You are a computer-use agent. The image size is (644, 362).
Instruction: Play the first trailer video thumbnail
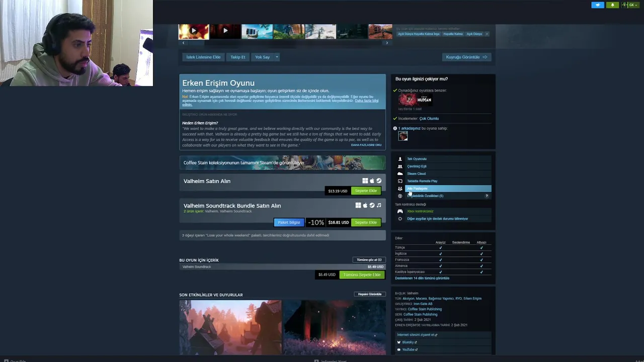(194, 31)
